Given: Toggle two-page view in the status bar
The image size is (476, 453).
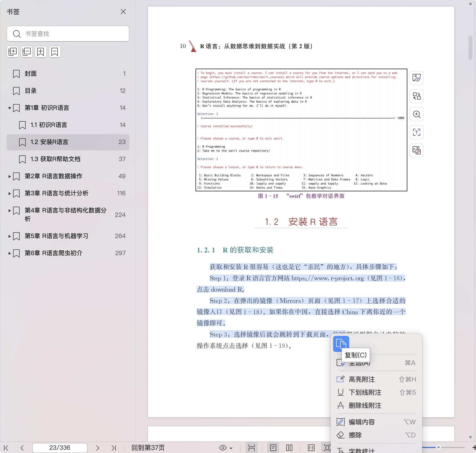Looking at the screenshot, I should pyautogui.click(x=289, y=448).
